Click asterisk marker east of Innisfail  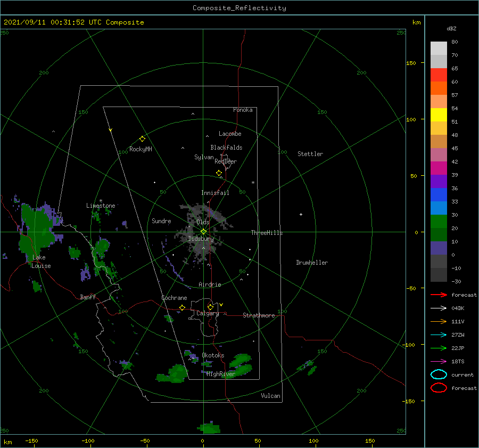pyautogui.click(x=253, y=183)
